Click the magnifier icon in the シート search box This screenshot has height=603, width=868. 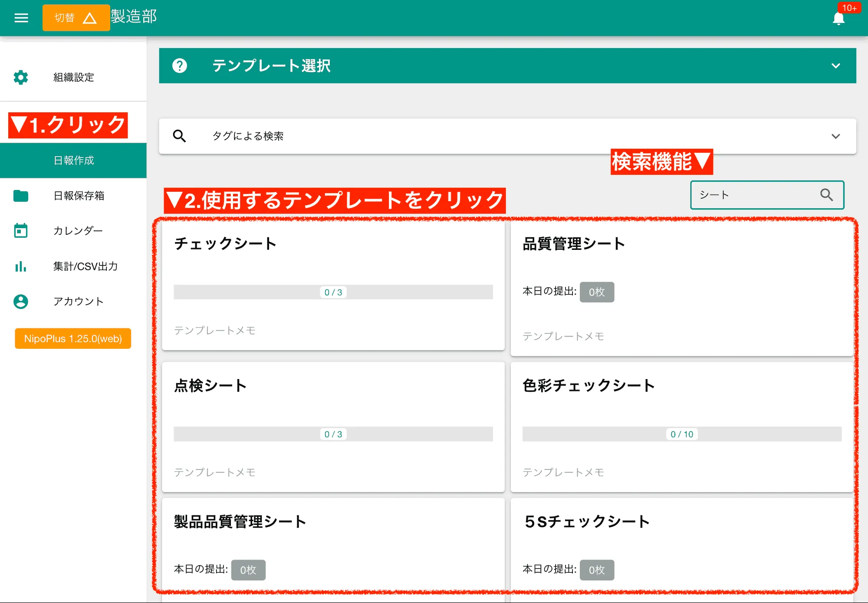(826, 195)
